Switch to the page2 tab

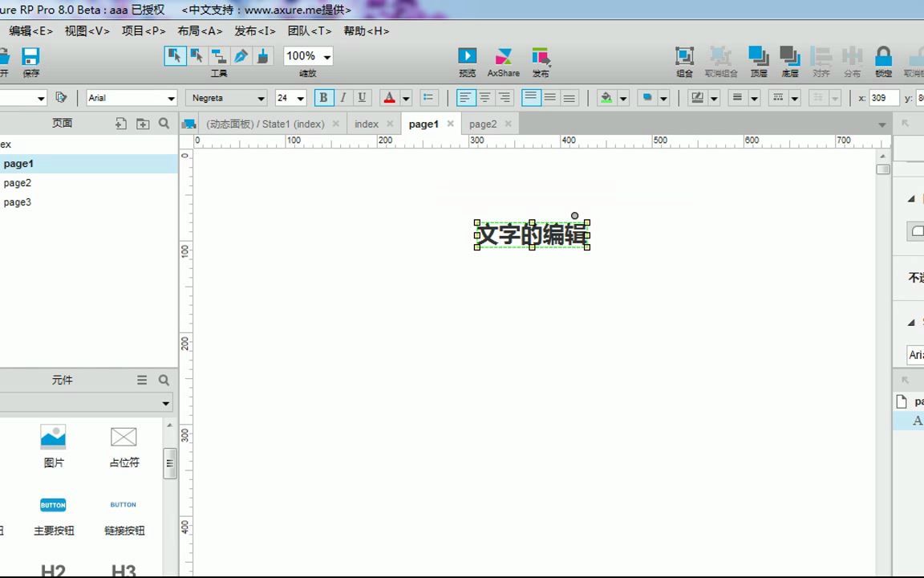[484, 124]
